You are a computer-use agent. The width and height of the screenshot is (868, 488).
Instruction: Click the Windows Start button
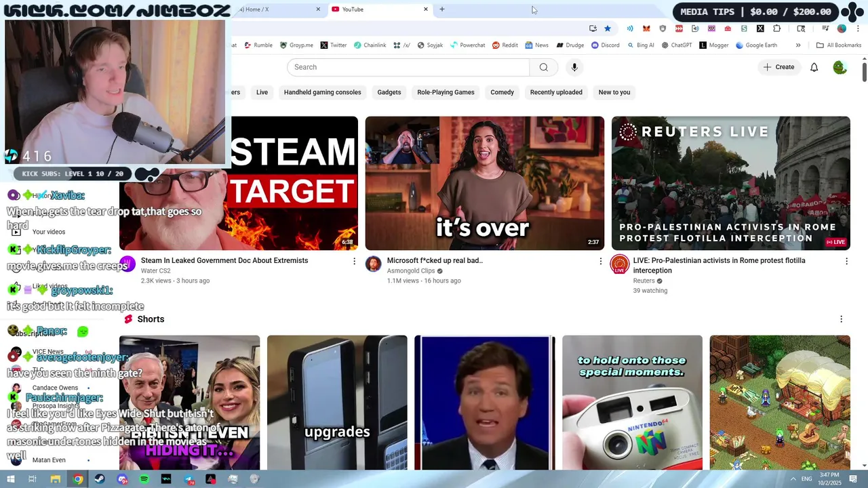[x=10, y=479]
